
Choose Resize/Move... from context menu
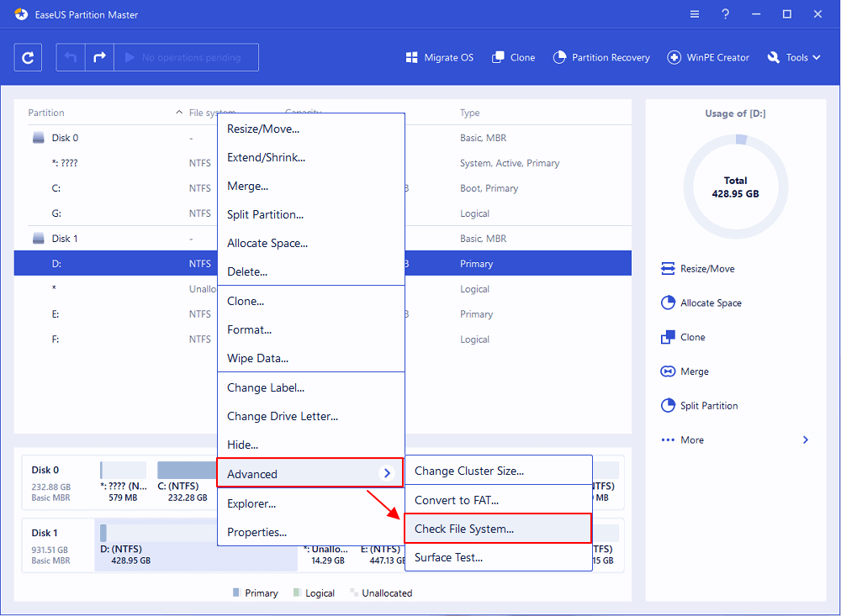pyautogui.click(x=310, y=129)
